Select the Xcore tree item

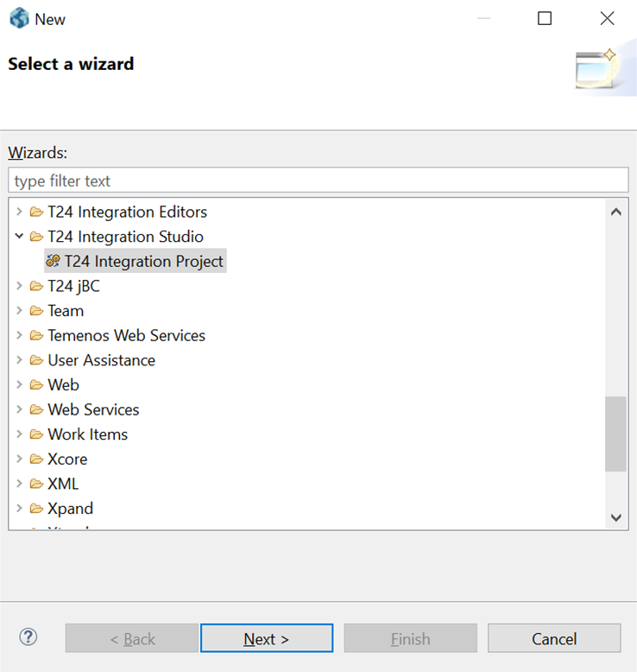point(67,460)
